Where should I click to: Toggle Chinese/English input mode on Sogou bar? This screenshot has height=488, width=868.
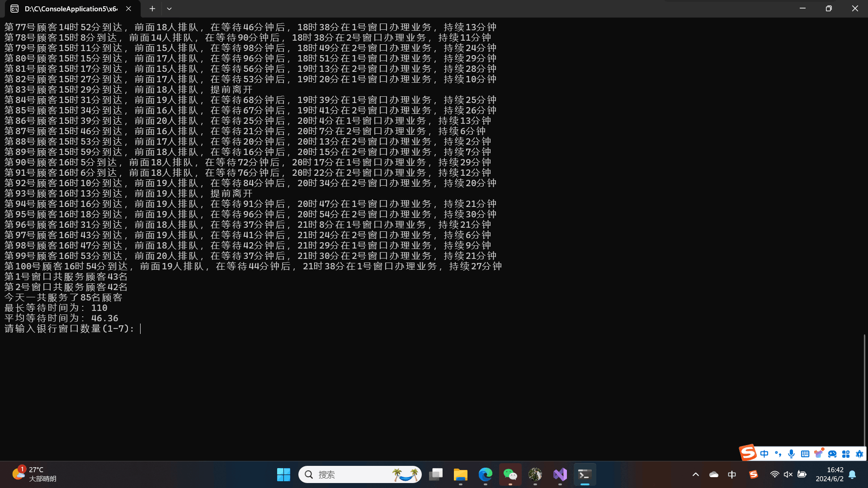click(x=764, y=454)
